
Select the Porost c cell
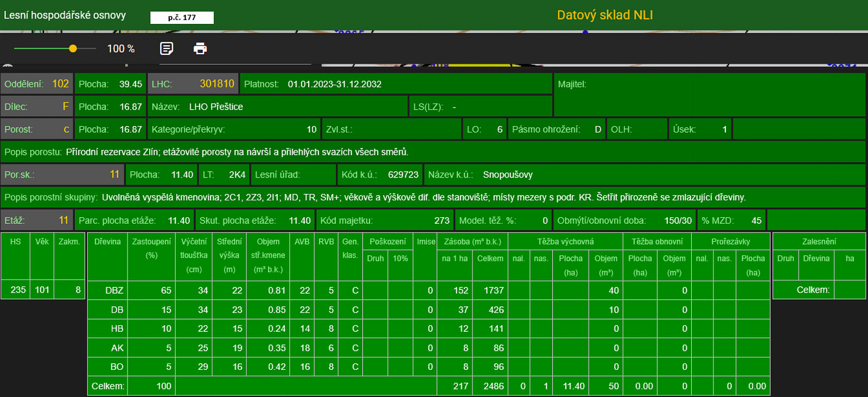pos(37,129)
